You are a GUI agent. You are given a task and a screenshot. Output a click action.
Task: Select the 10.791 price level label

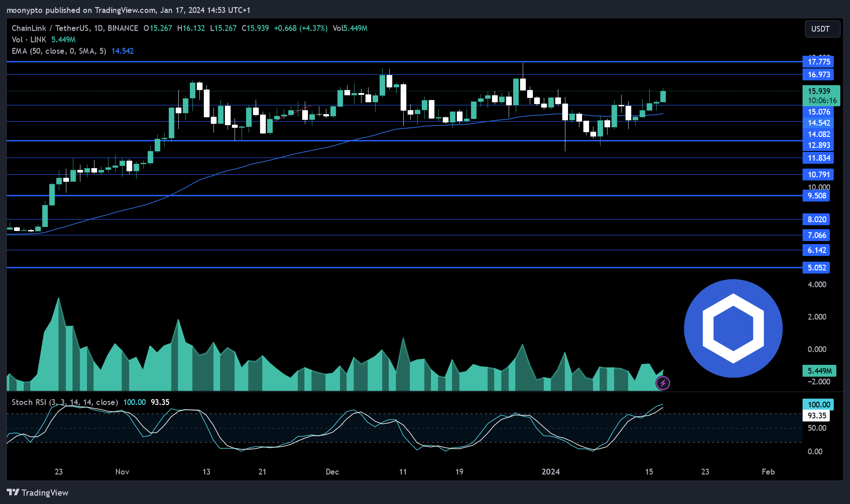point(818,175)
